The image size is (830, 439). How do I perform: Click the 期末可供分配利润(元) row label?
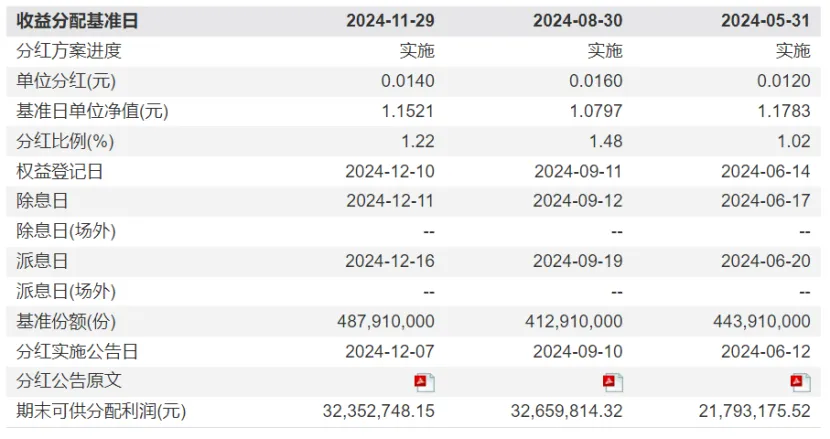[x=101, y=411]
